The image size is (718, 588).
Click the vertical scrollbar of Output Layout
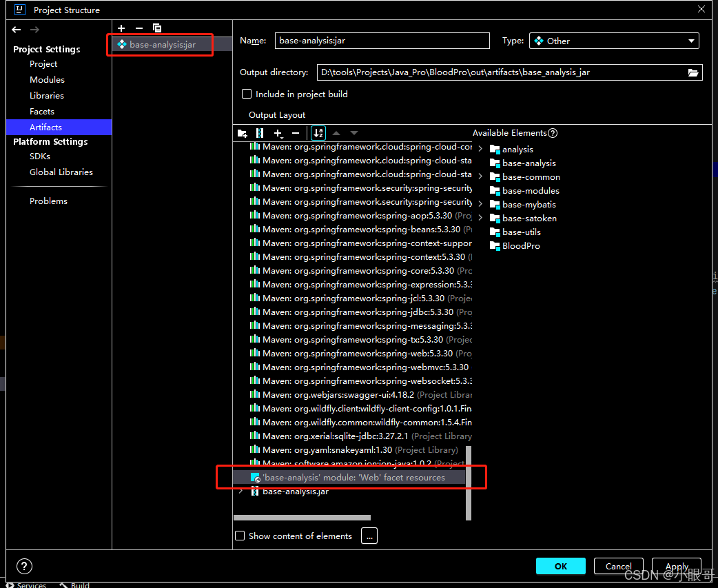[x=469, y=483]
